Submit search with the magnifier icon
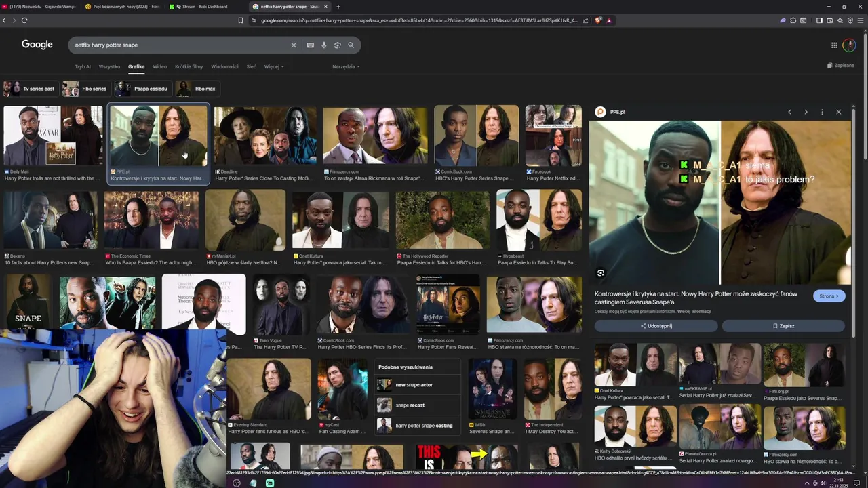 [351, 45]
